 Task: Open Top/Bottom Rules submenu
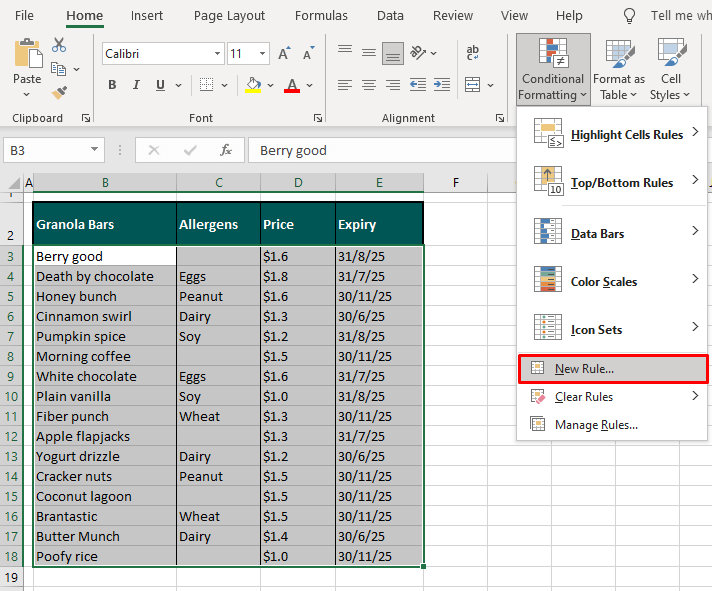coord(612,182)
